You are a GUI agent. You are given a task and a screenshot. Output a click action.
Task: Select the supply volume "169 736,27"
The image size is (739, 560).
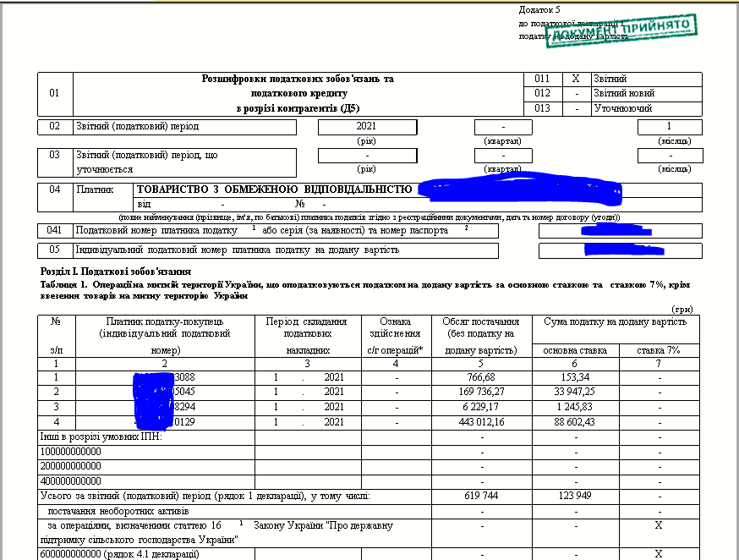pos(481,392)
